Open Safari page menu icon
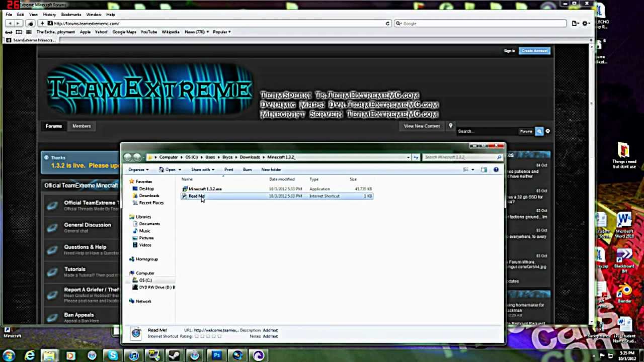Image resolution: width=644 pixels, height=362 pixels. [x=575, y=24]
